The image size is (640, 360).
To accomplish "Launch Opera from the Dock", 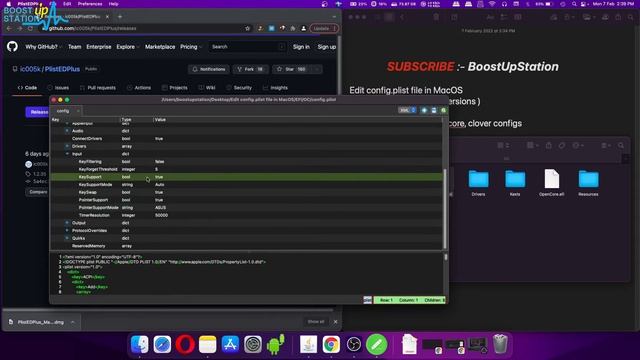I will point(185,344).
